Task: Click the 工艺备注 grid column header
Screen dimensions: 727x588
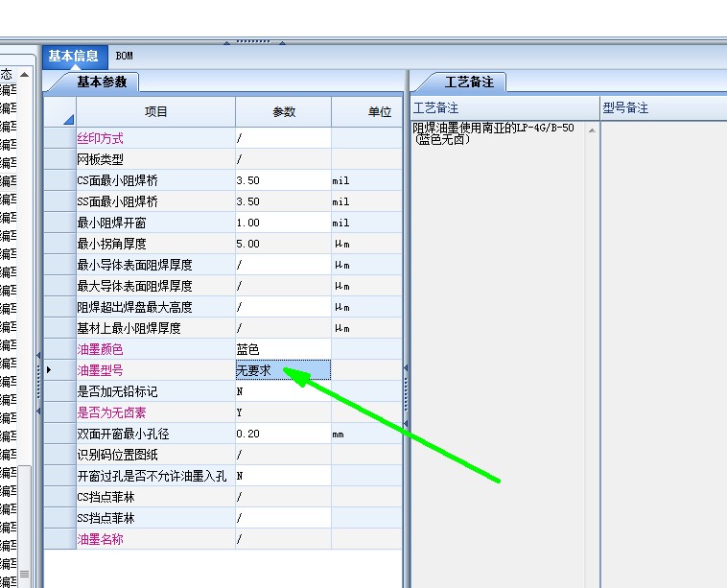Action: coord(504,108)
